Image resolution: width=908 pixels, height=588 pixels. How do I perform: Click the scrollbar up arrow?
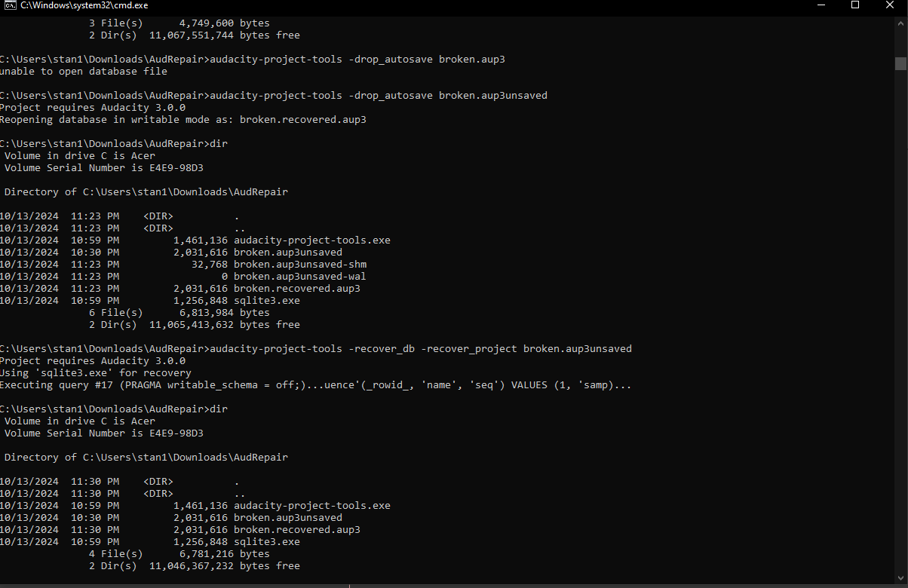900,23
